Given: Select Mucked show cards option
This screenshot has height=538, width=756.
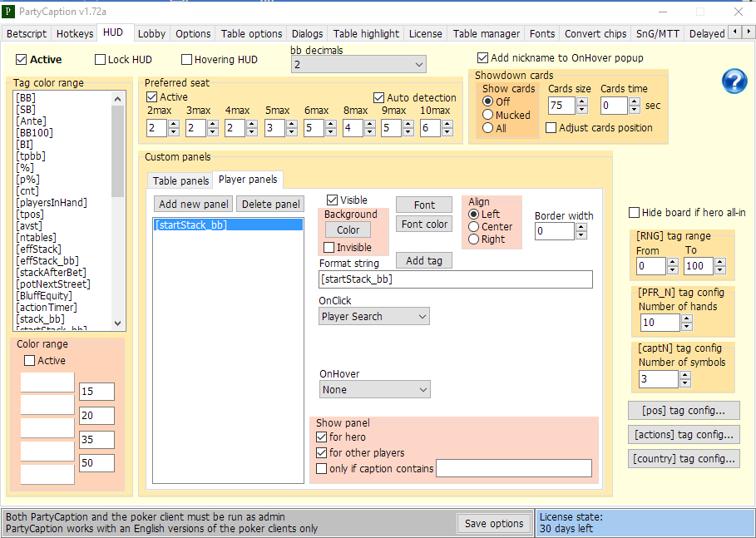Looking at the screenshot, I should [488, 115].
